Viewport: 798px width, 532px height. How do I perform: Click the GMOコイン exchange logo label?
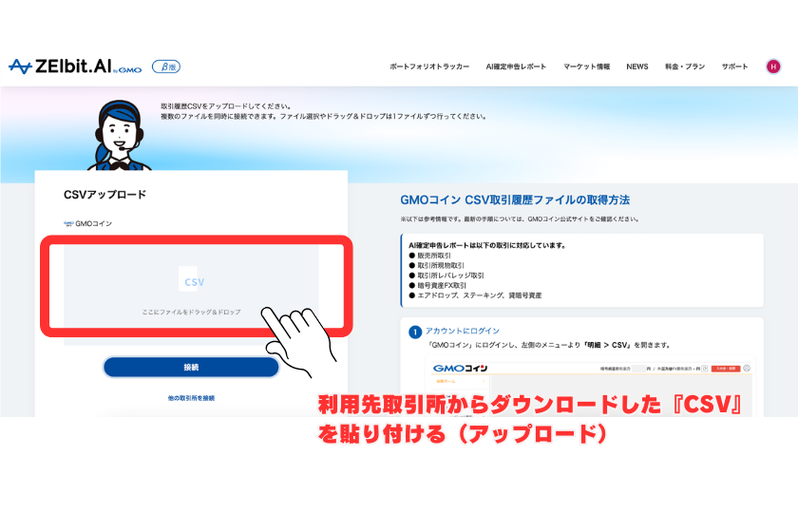click(x=88, y=224)
